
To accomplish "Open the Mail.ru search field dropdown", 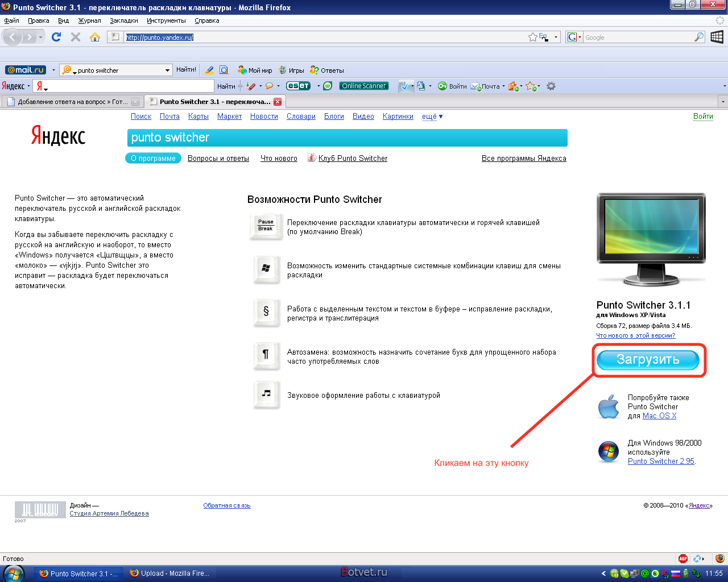I will 167,70.
